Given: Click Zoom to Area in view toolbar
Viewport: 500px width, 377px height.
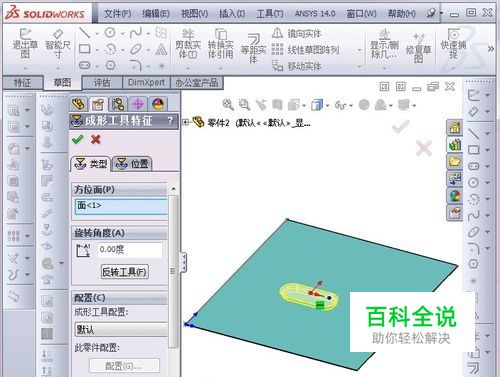Looking at the screenshot, I should (244, 105).
